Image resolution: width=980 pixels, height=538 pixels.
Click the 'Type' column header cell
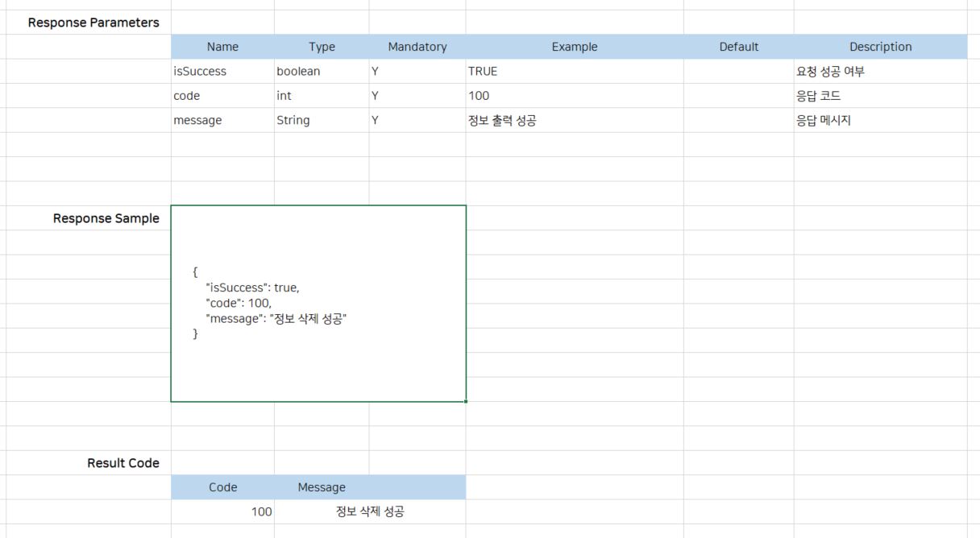pos(322,47)
